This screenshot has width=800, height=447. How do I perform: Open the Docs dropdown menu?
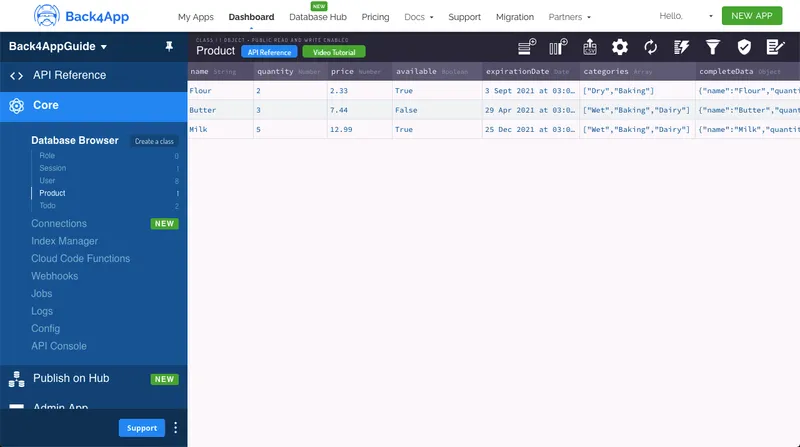coord(418,17)
